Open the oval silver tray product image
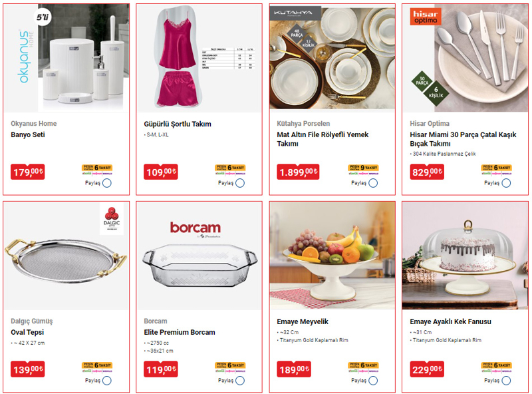532x394 pixels. 66,256
